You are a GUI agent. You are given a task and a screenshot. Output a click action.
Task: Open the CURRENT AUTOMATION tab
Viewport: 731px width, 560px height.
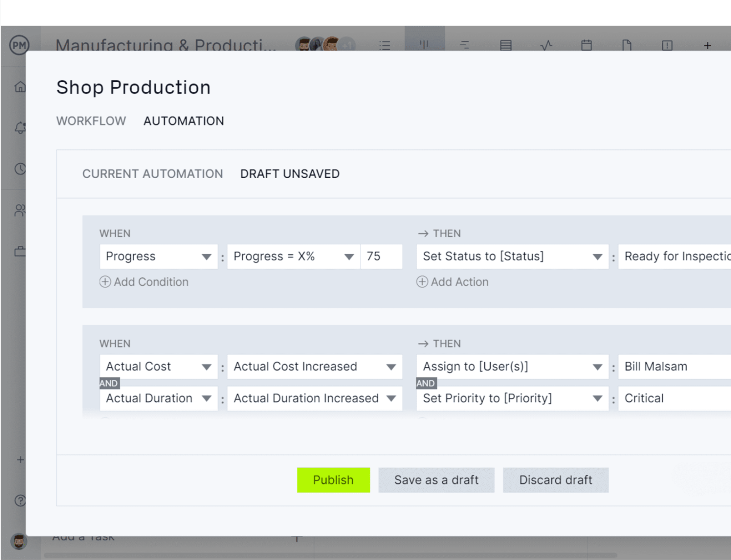153,174
